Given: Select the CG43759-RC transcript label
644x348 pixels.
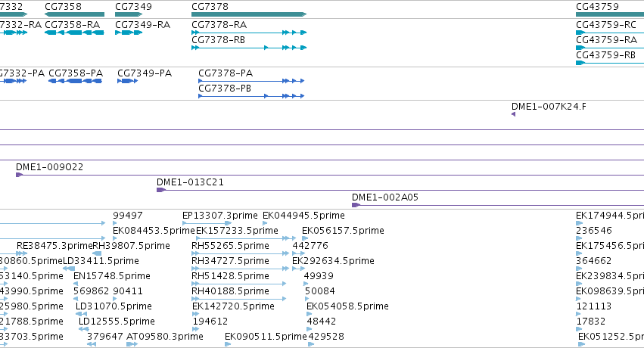Looking at the screenshot, I should (x=606, y=25).
